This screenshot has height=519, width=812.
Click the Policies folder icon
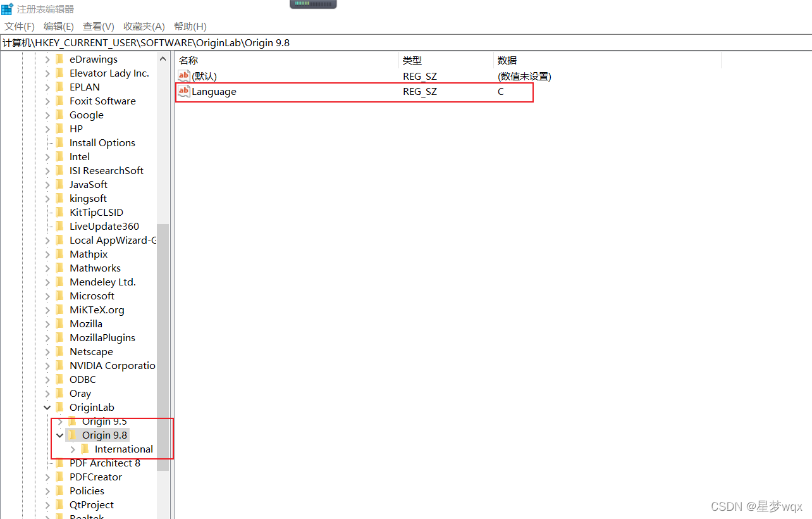click(x=60, y=491)
